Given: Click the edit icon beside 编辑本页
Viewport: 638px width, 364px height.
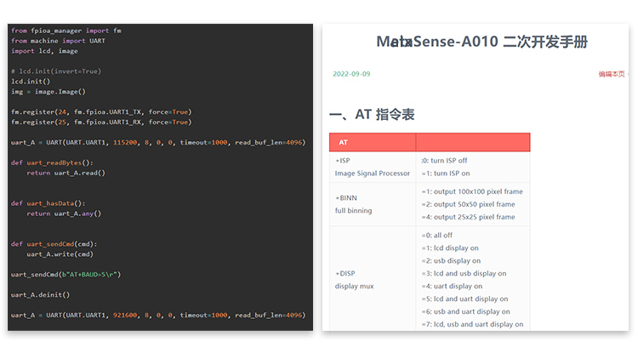Looking at the screenshot, I should point(628,74).
